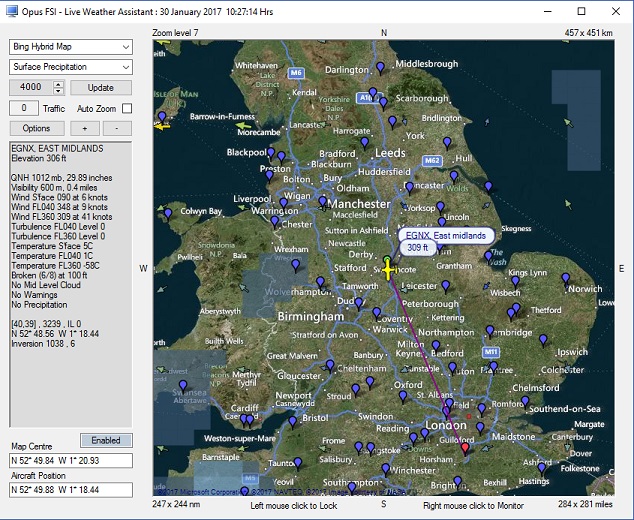Click the Traffic count input field
Screen dimensions: 634x520
tap(24, 108)
